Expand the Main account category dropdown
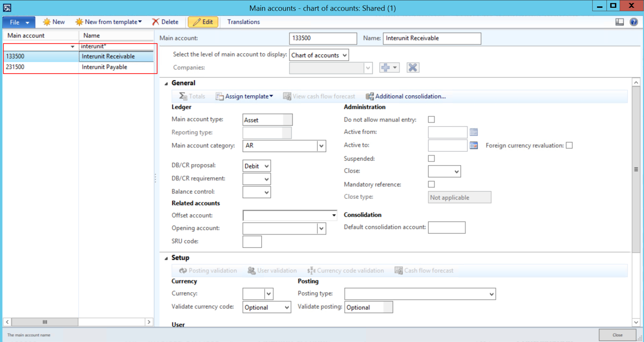 321,146
